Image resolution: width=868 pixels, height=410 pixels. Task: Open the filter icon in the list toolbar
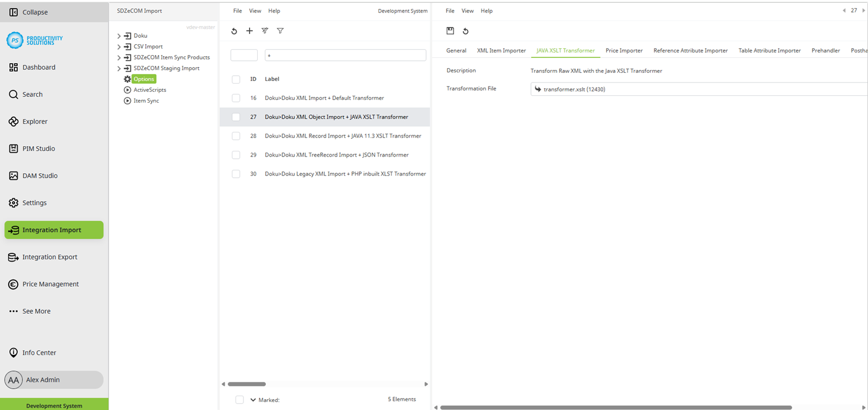click(280, 31)
